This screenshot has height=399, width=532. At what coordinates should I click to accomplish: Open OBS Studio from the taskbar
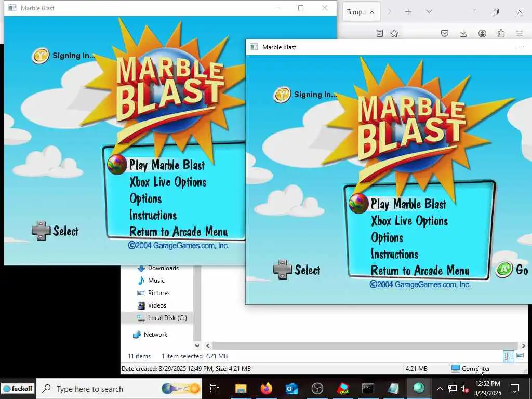click(317, 389)
